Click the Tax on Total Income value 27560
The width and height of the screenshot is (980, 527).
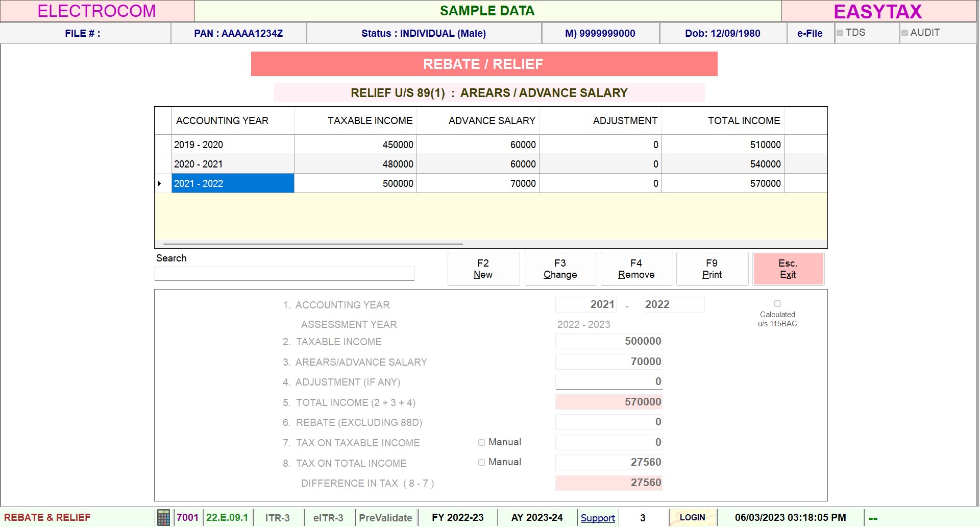point(609,462)
